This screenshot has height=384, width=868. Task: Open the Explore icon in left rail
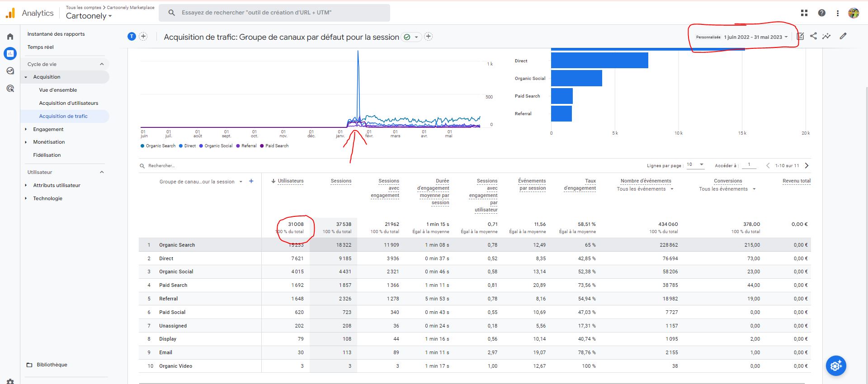tap(10, 71)
